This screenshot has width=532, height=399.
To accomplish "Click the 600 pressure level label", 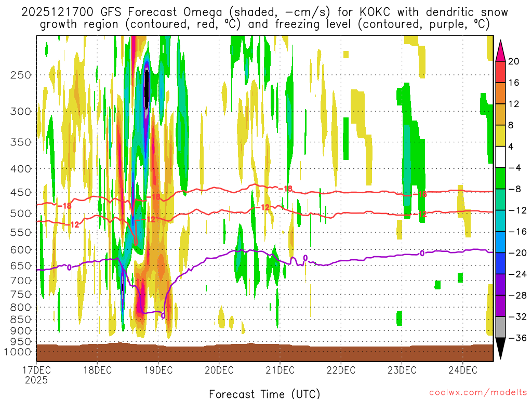I will [21, 250].
